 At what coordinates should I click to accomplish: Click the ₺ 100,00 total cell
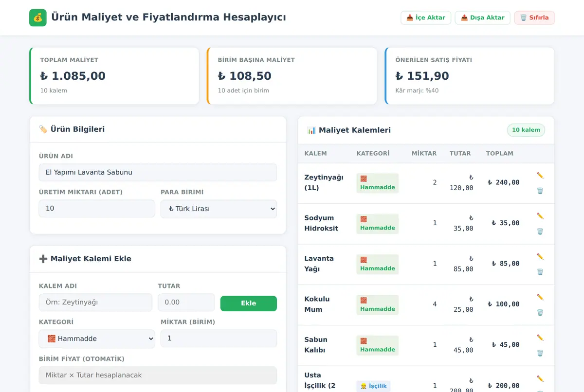[x=504, y=304]
